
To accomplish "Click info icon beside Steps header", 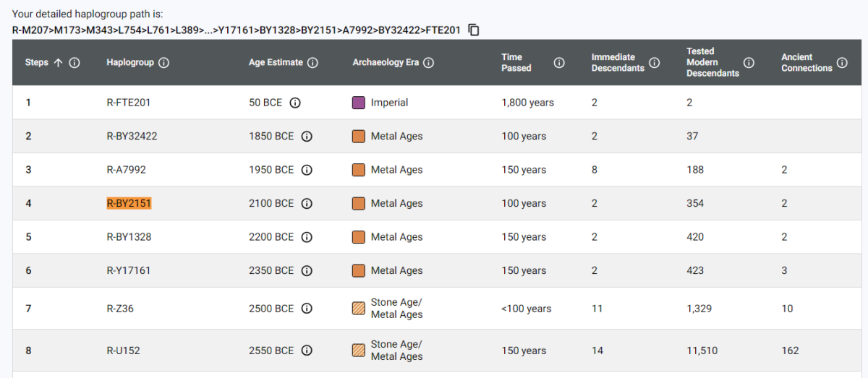I will [x=74, y=63].
